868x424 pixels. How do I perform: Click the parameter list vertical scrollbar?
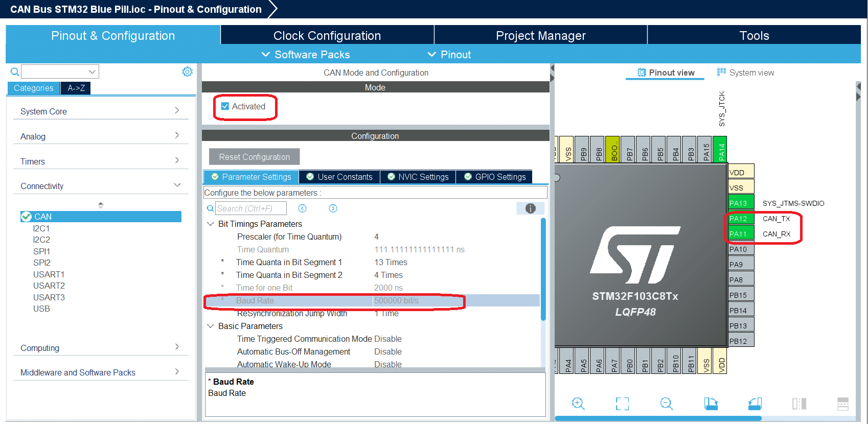point(543,269)
